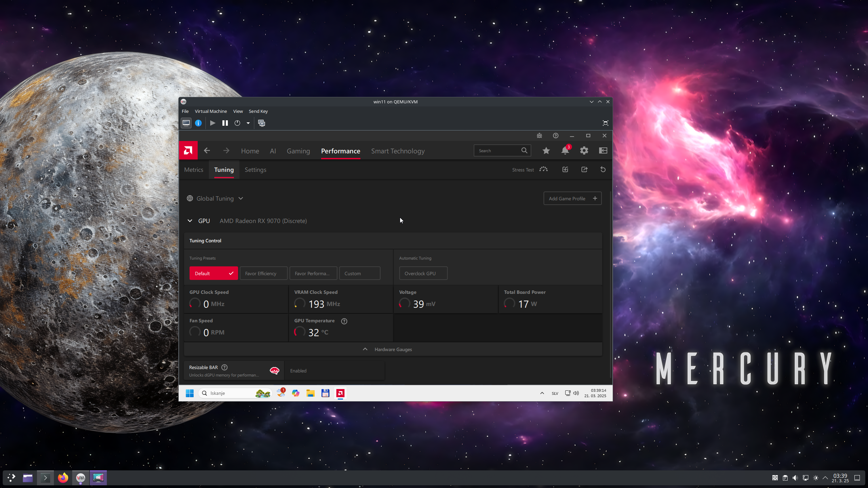Select Favor Efficiency preset

263,273
